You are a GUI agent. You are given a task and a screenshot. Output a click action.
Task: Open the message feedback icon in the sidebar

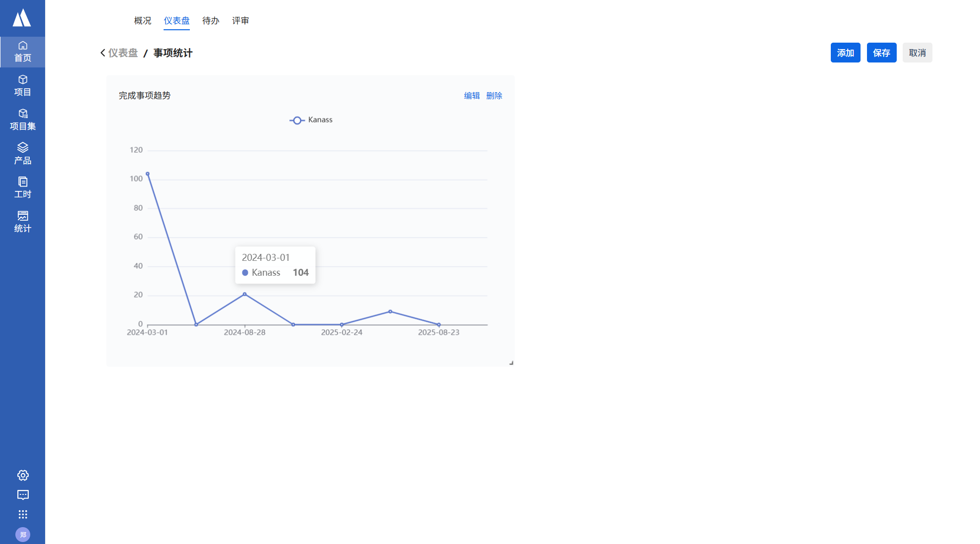(23, 495)
